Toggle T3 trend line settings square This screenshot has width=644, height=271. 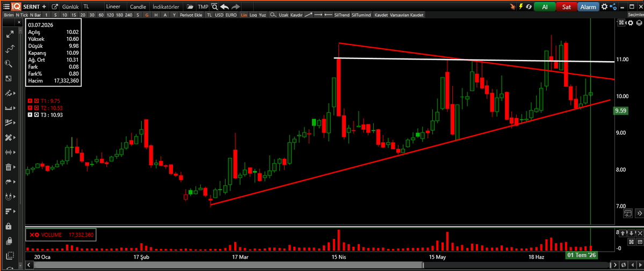tap(37, 114)
